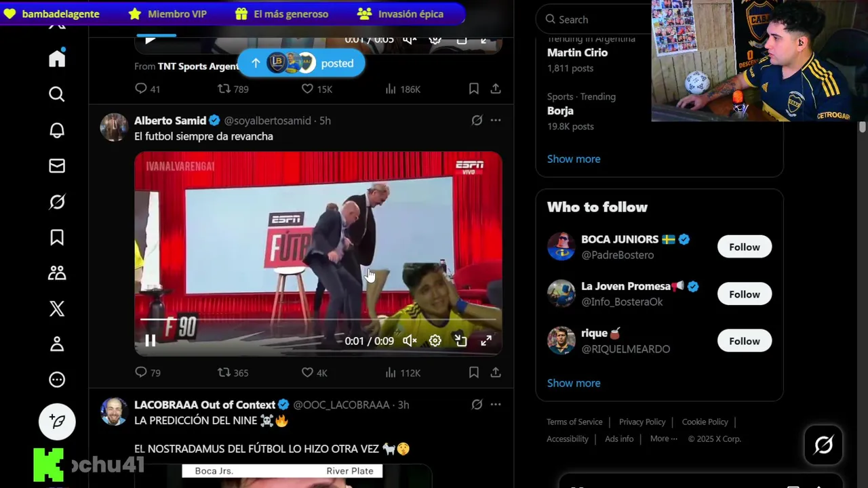
Task: Open Grok actions on LACOBRAAA post
Action: coord(477,405)
